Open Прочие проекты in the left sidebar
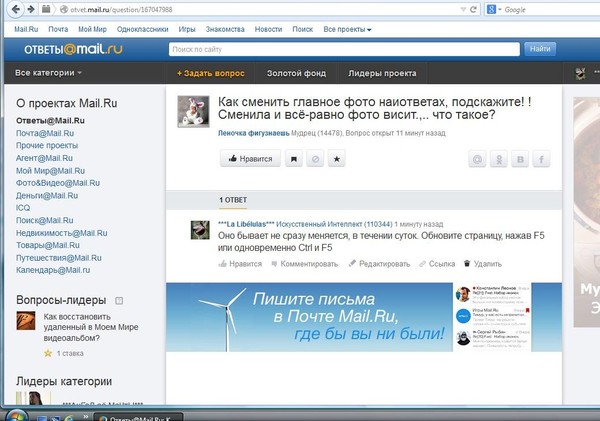 [47, 145]
